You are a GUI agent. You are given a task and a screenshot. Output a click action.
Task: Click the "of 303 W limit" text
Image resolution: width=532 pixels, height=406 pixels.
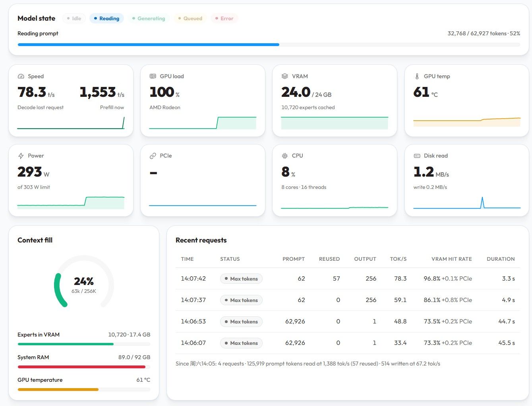pyautogui.click(x=34, y=187)
